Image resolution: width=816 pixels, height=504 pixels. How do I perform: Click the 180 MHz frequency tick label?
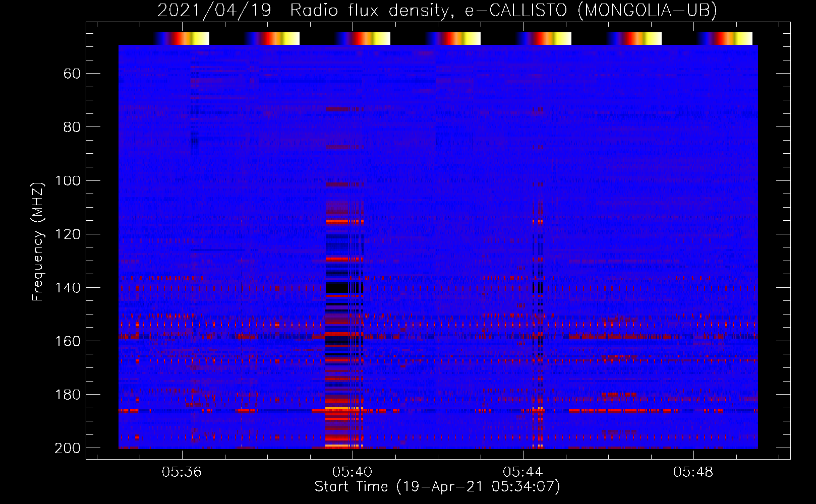coord(68,395)
